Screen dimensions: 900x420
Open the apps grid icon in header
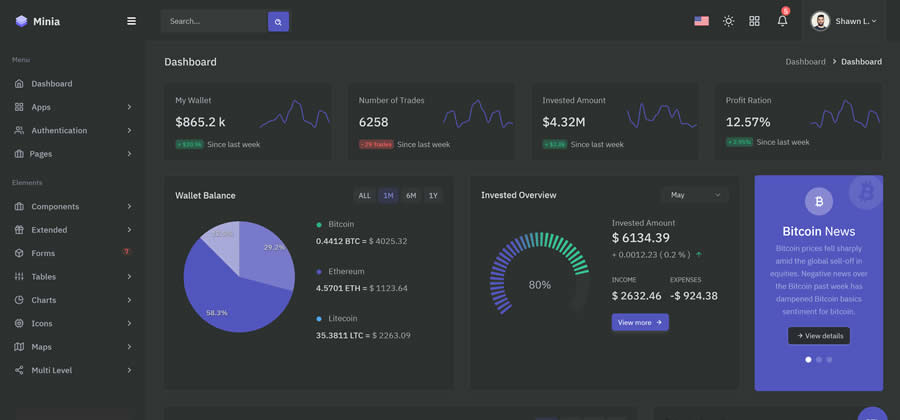[755, 21]
